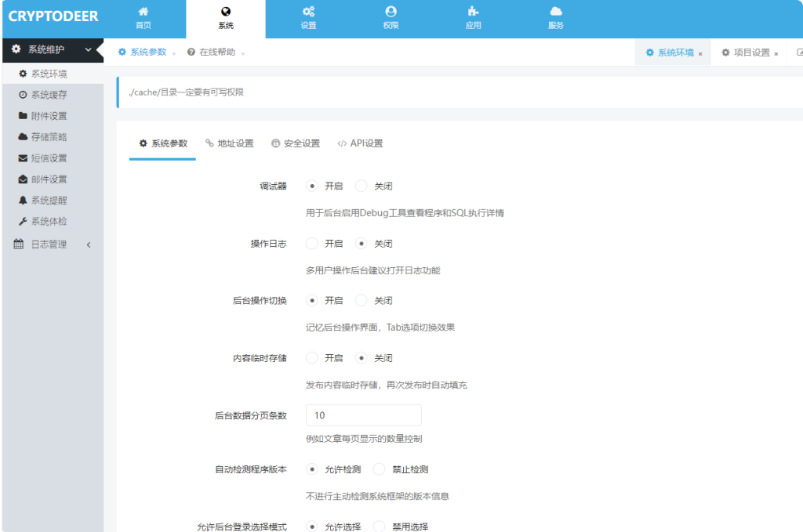Image resolution: width=803 pixels, height=532 pixels.
Task: Open the 权限 section from the navbar
Action: [x=391, y=17]
